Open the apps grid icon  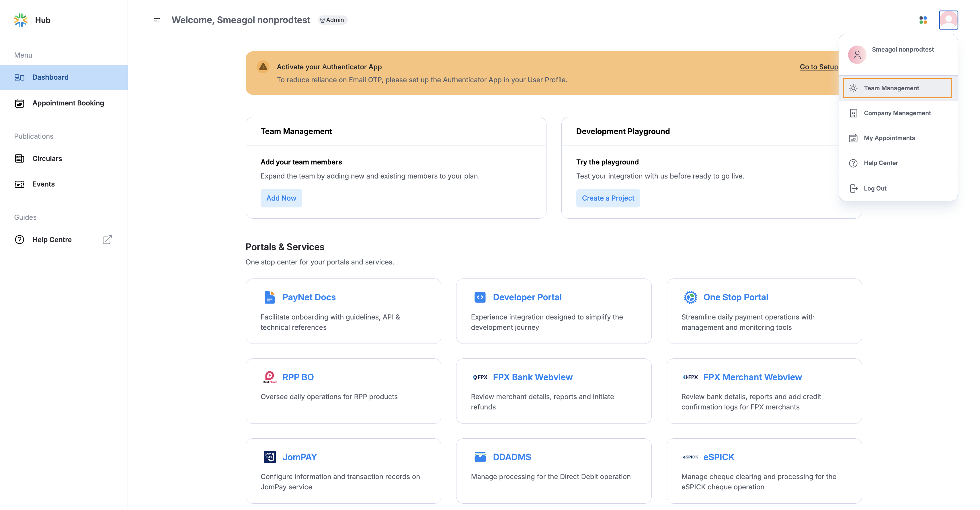tap(923, 20)
